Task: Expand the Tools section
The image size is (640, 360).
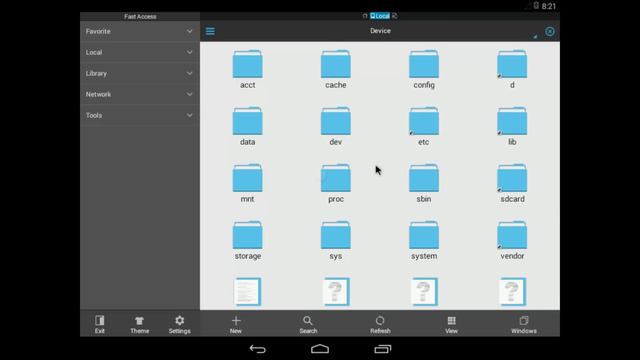Action: [140, 116]
